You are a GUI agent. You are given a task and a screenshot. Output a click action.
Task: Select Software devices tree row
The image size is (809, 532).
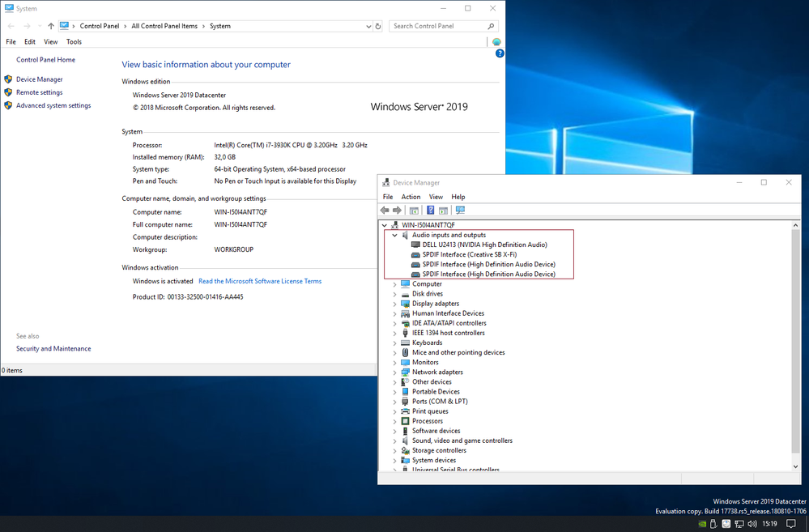[430, 431]
